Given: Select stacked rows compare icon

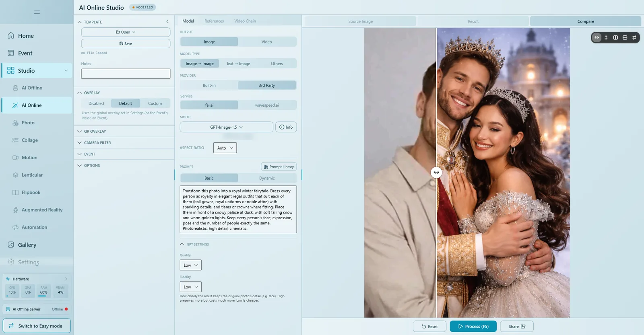Looking at the screenshot, I should click(625, 37).
